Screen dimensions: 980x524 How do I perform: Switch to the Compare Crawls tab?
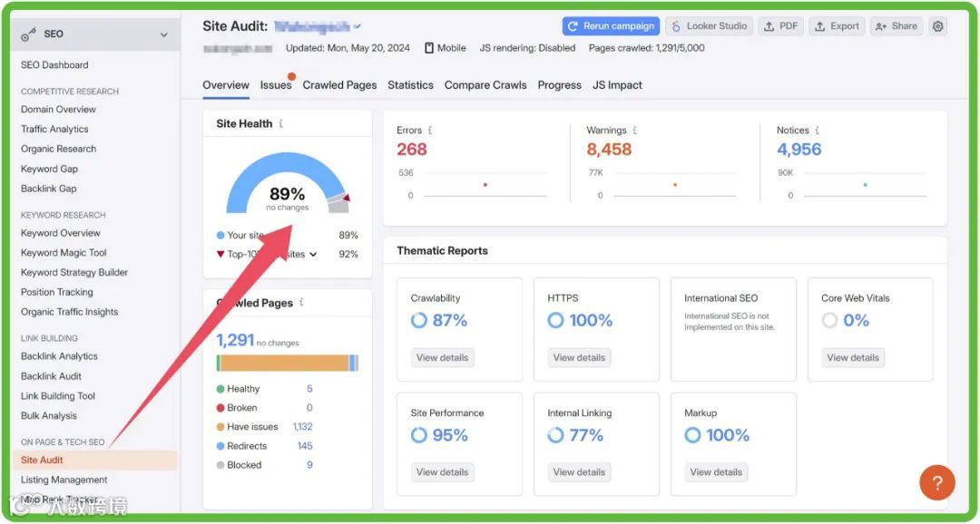(x=485, y=85)
